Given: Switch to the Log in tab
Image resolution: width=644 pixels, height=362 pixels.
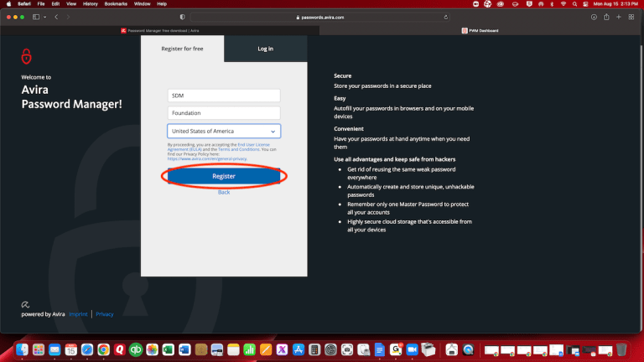Looking at the screenshot, I should tap(265, 49).
